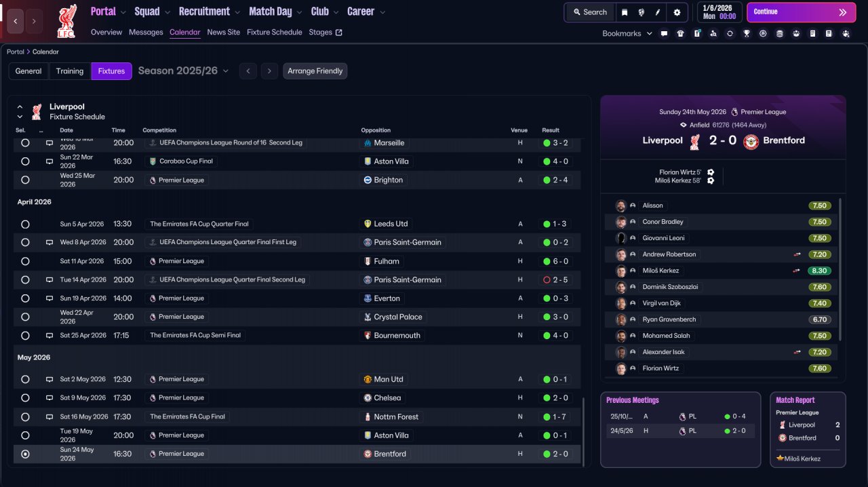The width and height of the screenshot is (868, 487).
Task: Click the TV icon on Marseille row
Action: pos(50,143)
